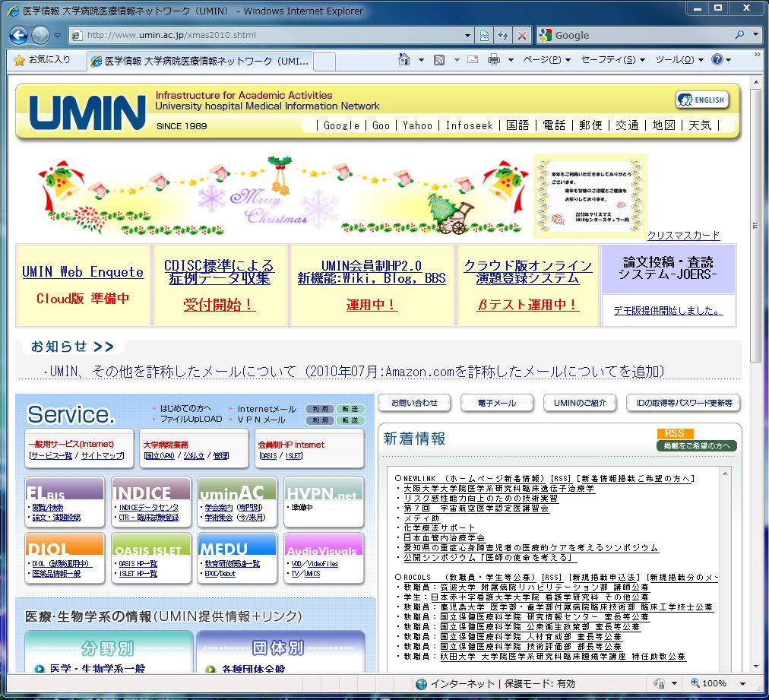Open the Help question mark dropdown

point(721,60)
